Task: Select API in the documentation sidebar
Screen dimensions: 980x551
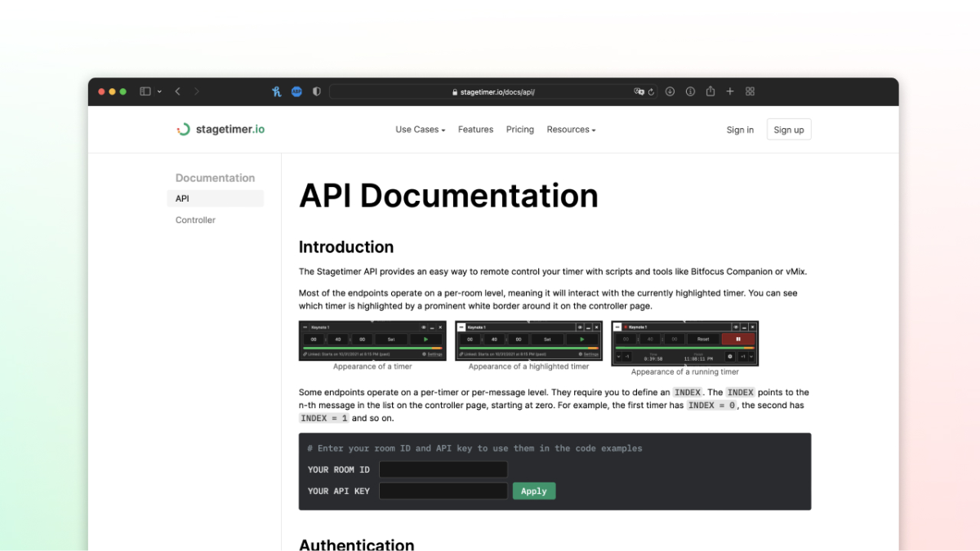Action: point(216,198)
